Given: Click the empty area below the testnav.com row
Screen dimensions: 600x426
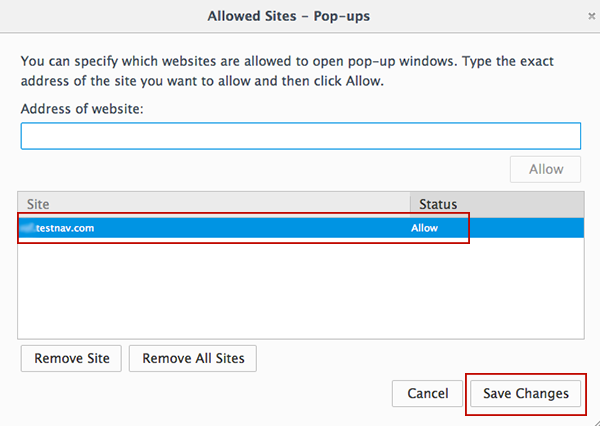Looking at the screenshot, I should (x=300, y=290).
